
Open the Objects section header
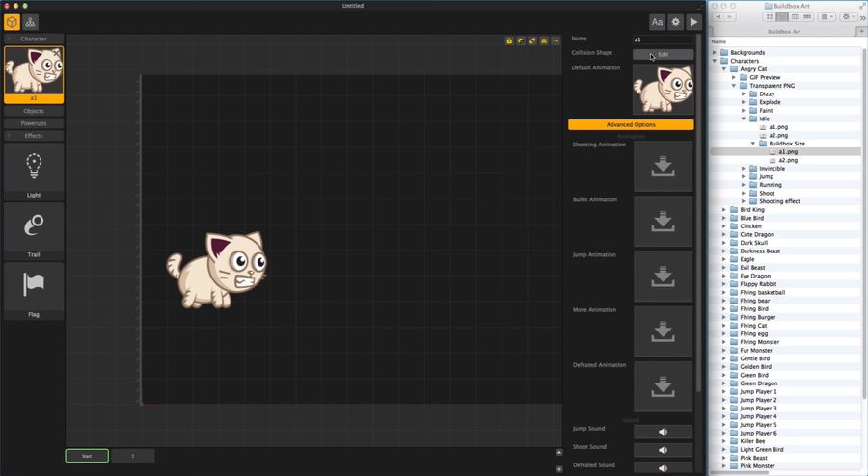pyautogui.click(x=34, y=111)
